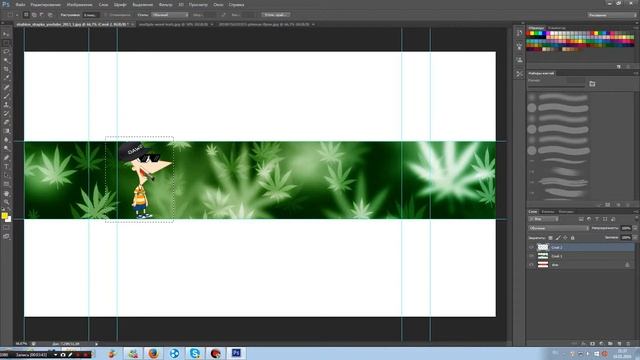Select the Blur tool

[6, 140]
